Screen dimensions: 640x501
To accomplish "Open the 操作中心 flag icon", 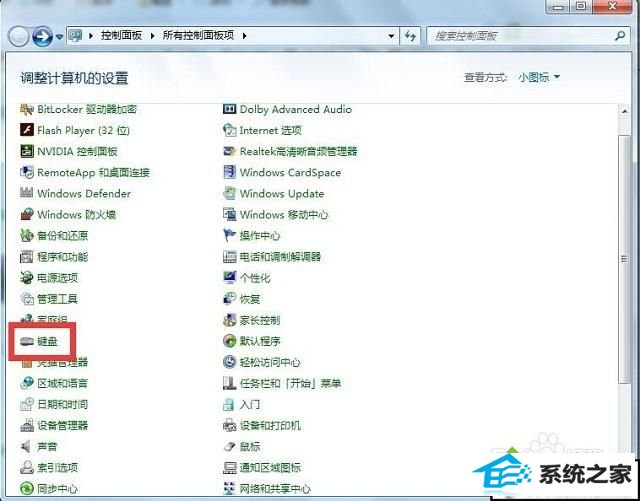I will coord(229,236).
